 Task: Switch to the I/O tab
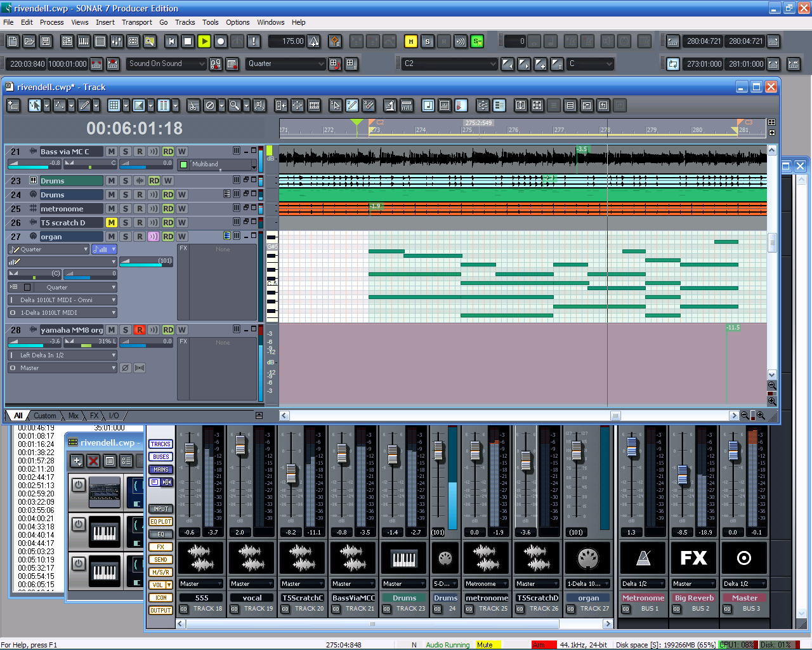click(x=114, y=416)
